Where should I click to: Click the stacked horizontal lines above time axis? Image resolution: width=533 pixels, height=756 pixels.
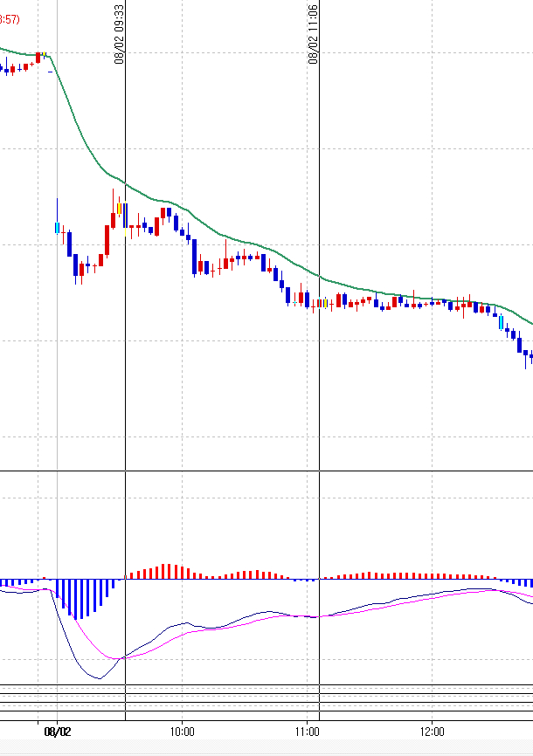(266, 698)
